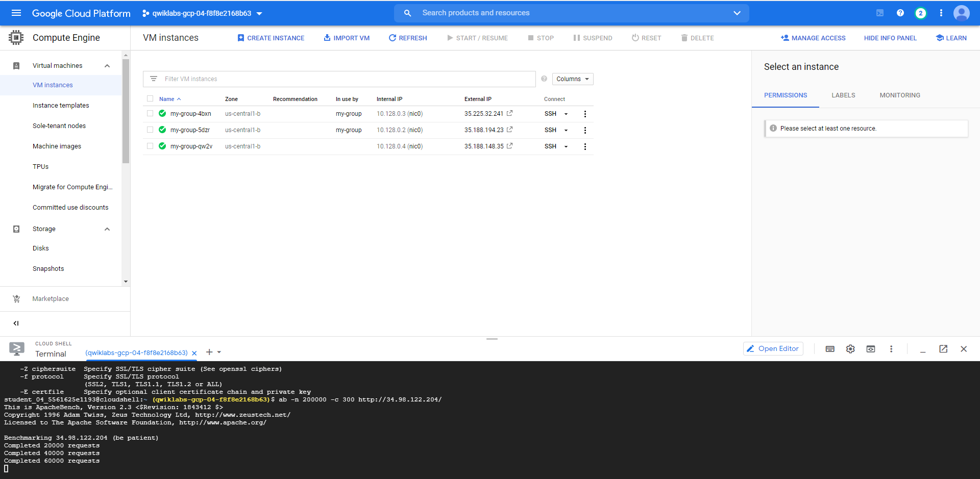
Task: Collapse the left sidebar arrow icon
Action: [16, 323]
